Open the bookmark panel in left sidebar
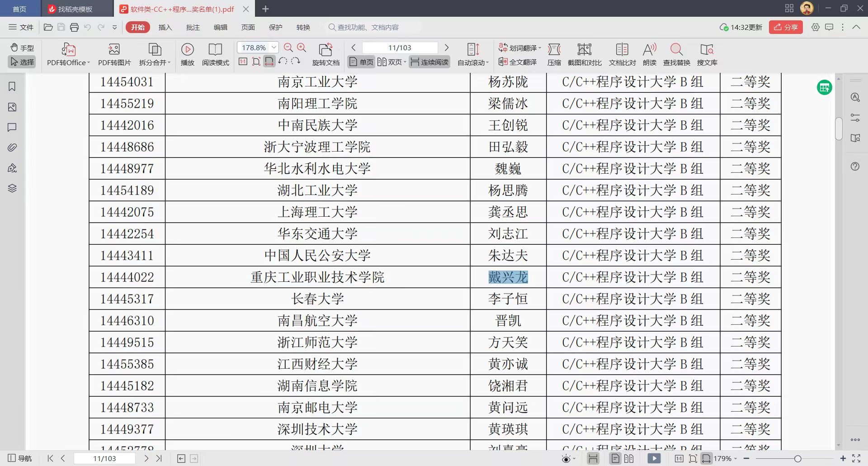The image size is (868, 466). tap(12, 86)
